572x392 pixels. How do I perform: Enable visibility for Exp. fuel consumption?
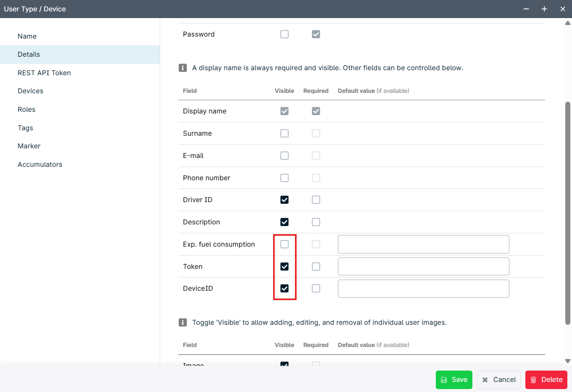click(285, 244)
